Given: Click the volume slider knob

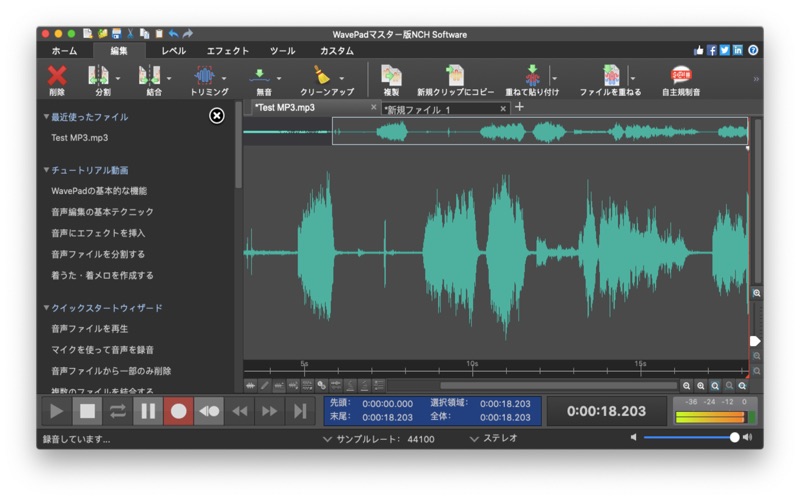Looking at the screenshot, I should pyautogui.click(x=734, y=437).
